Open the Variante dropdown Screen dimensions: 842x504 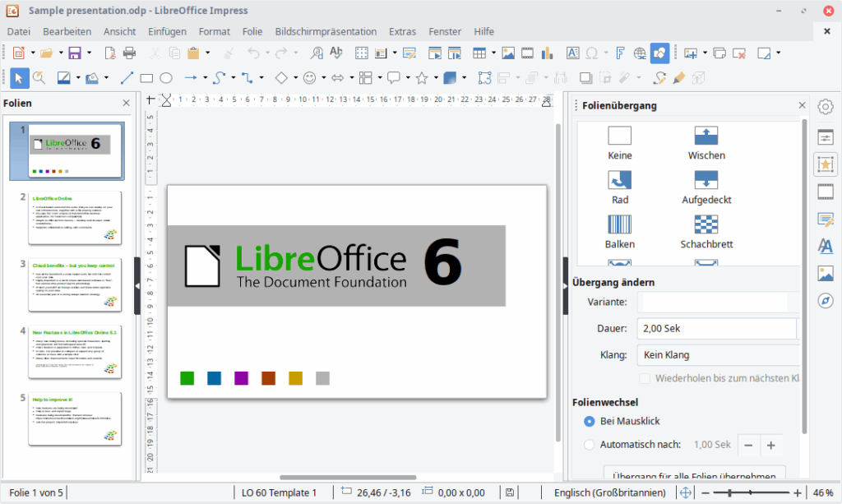tap(792, 303)
